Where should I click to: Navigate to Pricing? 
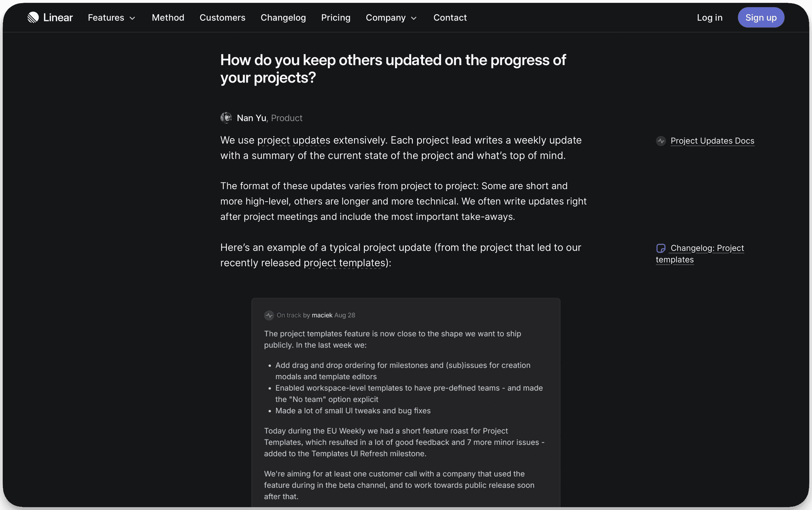pos(336,17)
